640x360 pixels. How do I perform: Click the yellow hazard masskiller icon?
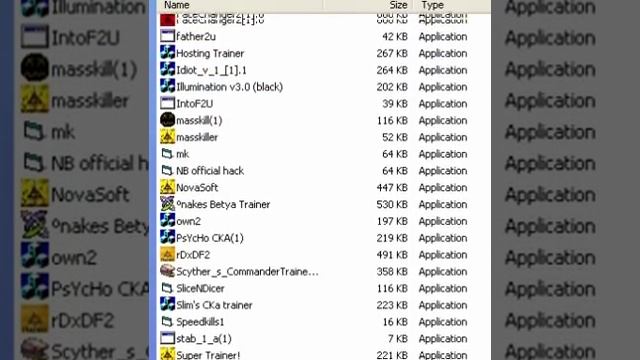(167, 137)
